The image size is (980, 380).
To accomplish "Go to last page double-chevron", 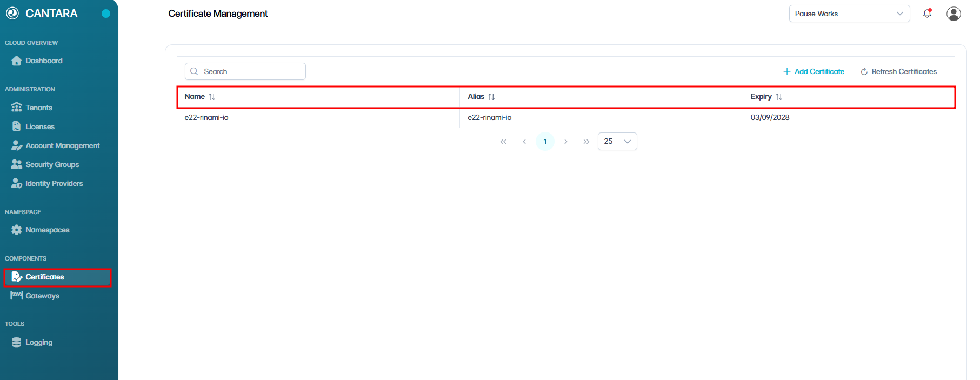I will (586, 142).
